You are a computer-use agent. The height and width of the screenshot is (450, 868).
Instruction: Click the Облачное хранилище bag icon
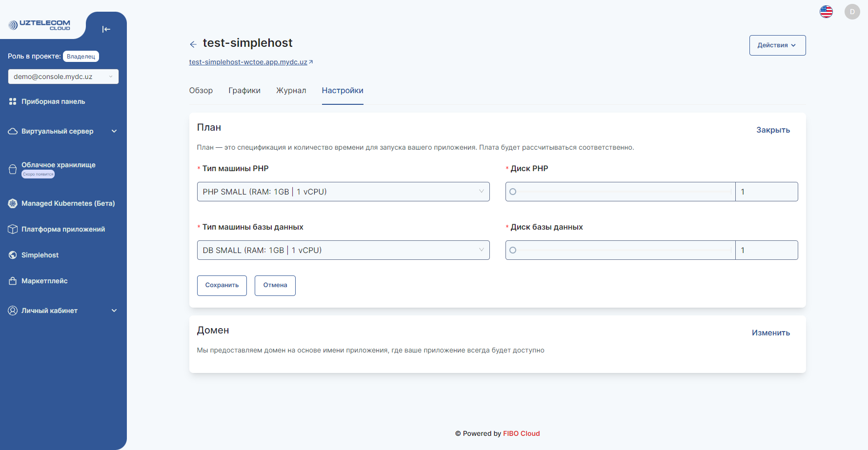[x=13, y=169]
